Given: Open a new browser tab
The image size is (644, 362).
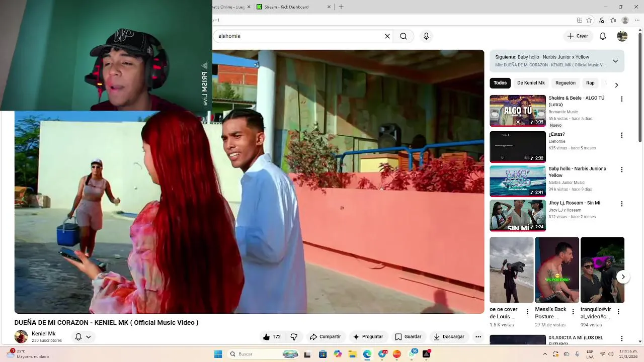Looking at the screenshot, I should (341, 7).
